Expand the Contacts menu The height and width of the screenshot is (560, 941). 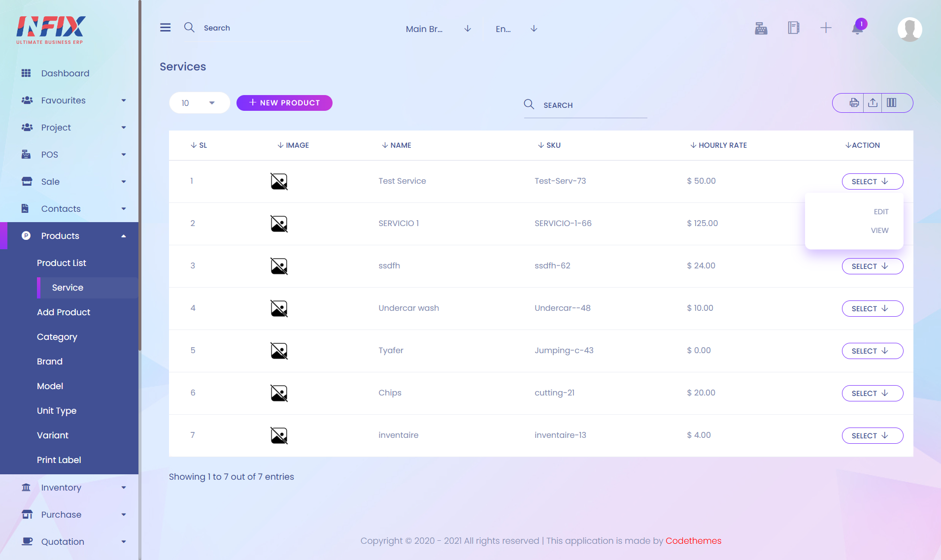pos(124,209)
